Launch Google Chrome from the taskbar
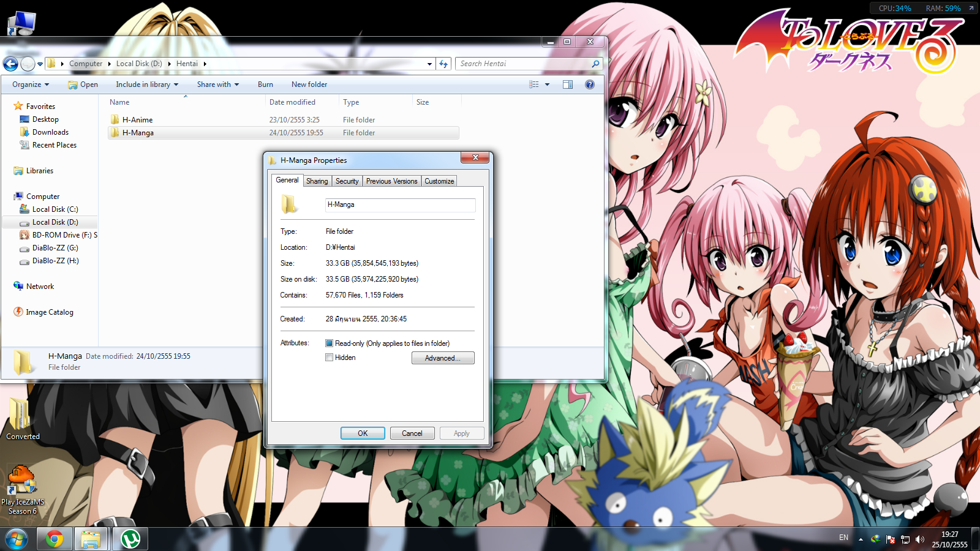 pos(55,539)
